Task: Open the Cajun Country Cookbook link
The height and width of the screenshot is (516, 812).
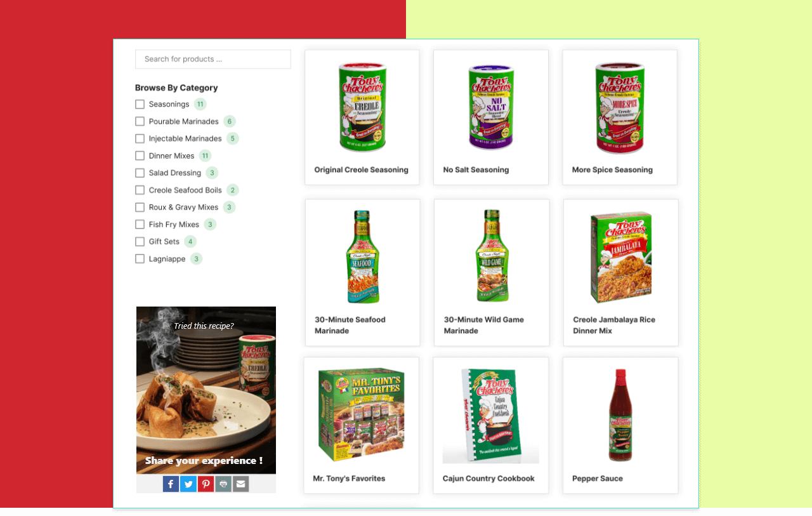Action: click(x=488, y=479)
